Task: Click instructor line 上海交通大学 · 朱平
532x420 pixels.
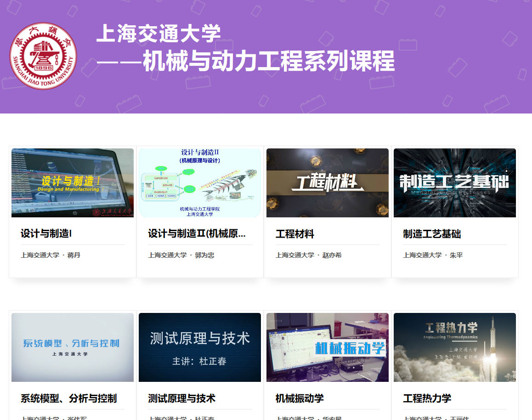Action: pyautogui.click(x=433, y=255)
